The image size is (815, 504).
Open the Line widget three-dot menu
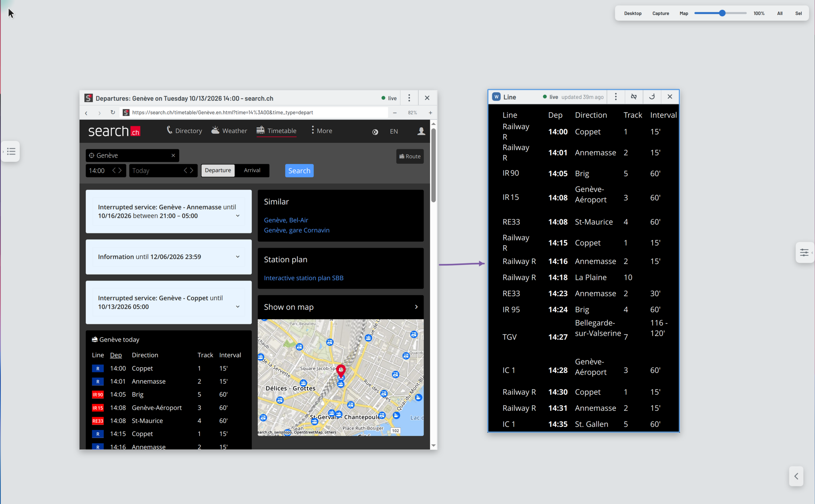pos(616,97)
